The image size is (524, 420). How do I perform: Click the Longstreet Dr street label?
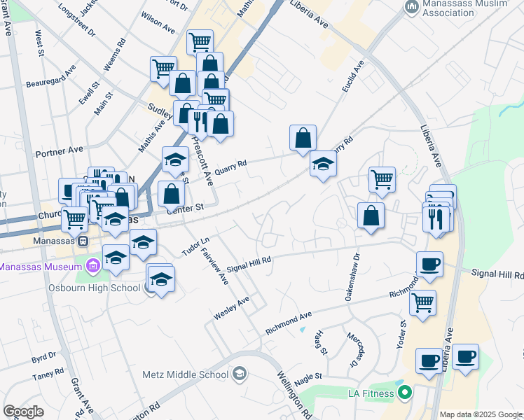coord(77,20)
